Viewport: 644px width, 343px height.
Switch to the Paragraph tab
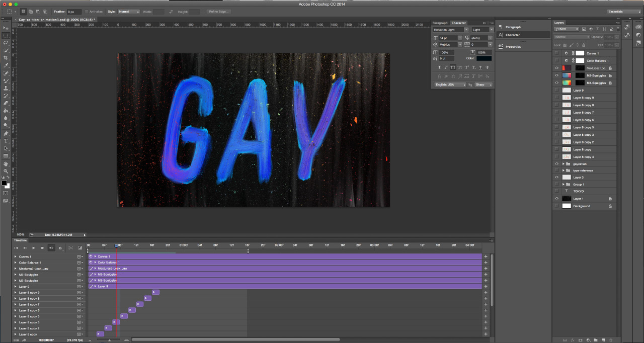coord(440,23)
